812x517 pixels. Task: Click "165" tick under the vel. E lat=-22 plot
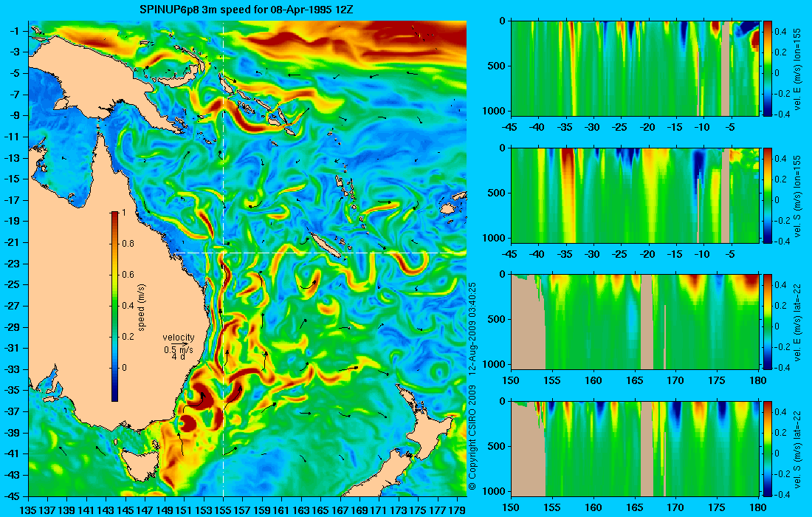(635, 381)
